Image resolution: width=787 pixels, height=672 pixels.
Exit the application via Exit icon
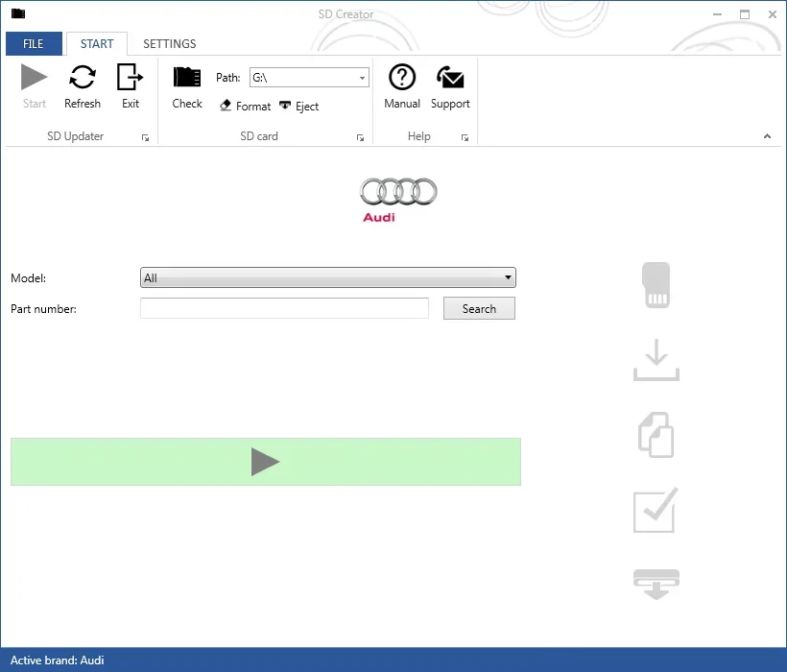[130, 77]
